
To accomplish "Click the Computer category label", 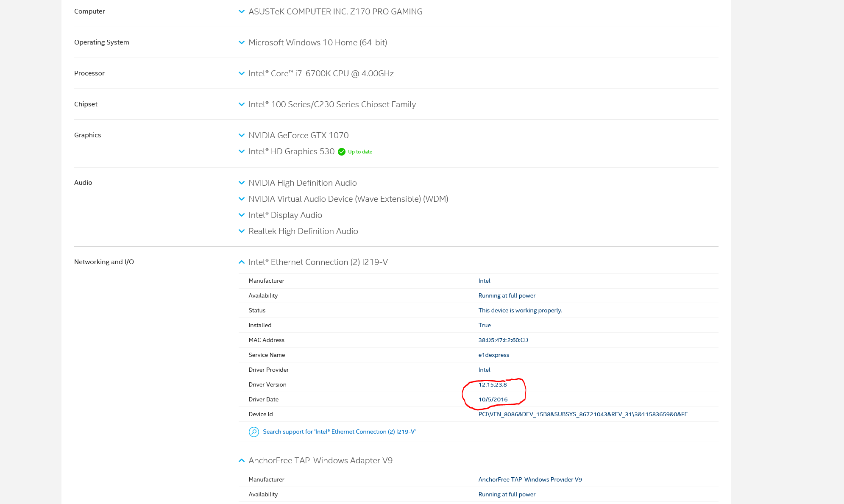I will [89, 11].
